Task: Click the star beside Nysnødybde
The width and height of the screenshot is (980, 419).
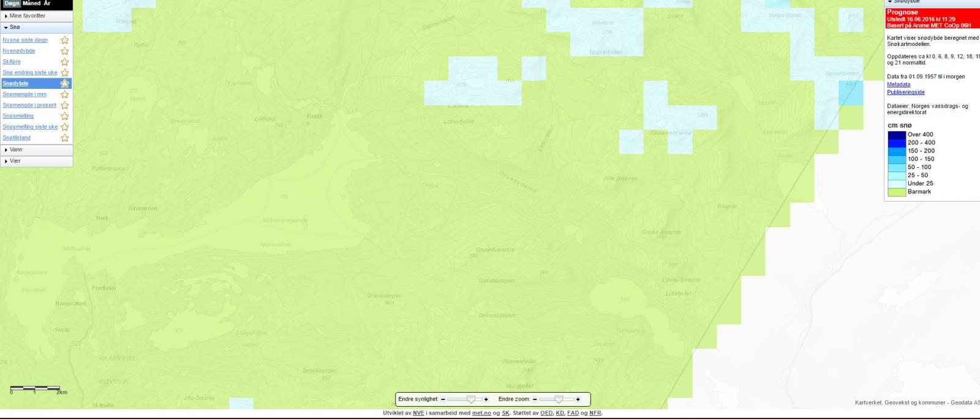Action: 64,51
